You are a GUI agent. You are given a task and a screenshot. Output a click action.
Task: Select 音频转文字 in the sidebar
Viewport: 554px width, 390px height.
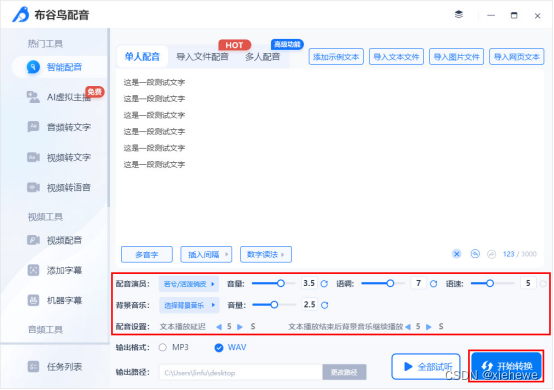point(59,127)
